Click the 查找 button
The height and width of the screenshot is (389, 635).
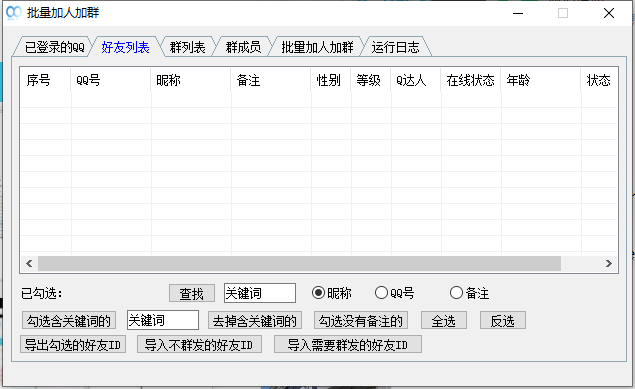coord(192,293)
